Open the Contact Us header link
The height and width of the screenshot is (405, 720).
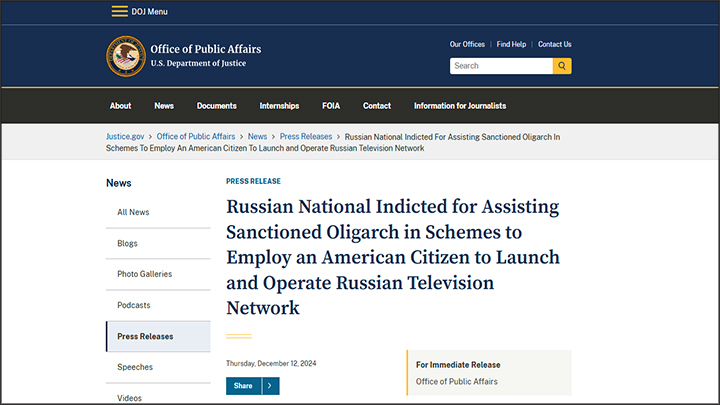click(x=555, y=44)
